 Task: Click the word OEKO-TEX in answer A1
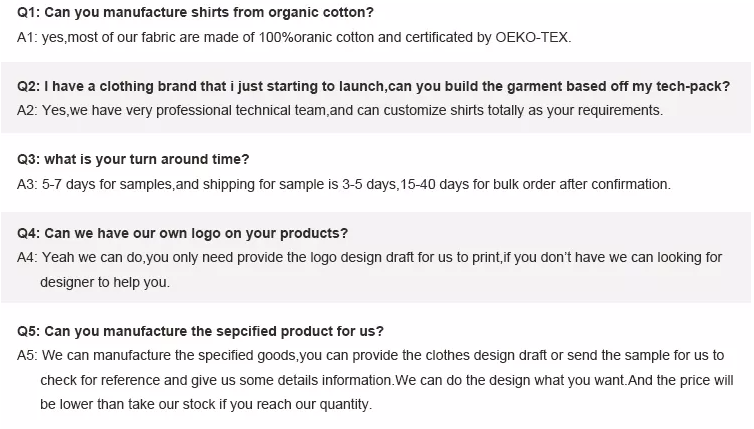coord(533,38)
